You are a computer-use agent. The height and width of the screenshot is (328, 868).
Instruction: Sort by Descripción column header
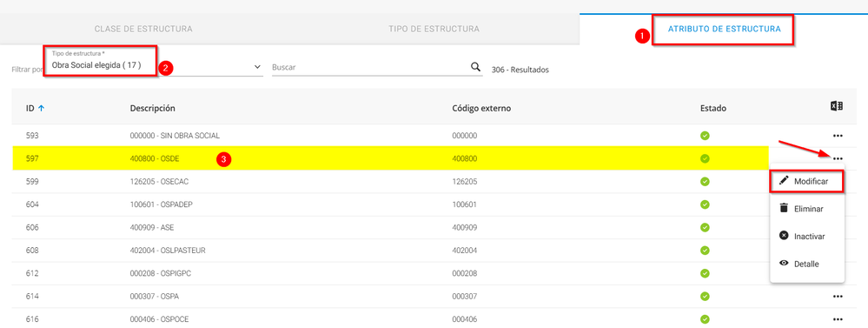coord(153,109)
